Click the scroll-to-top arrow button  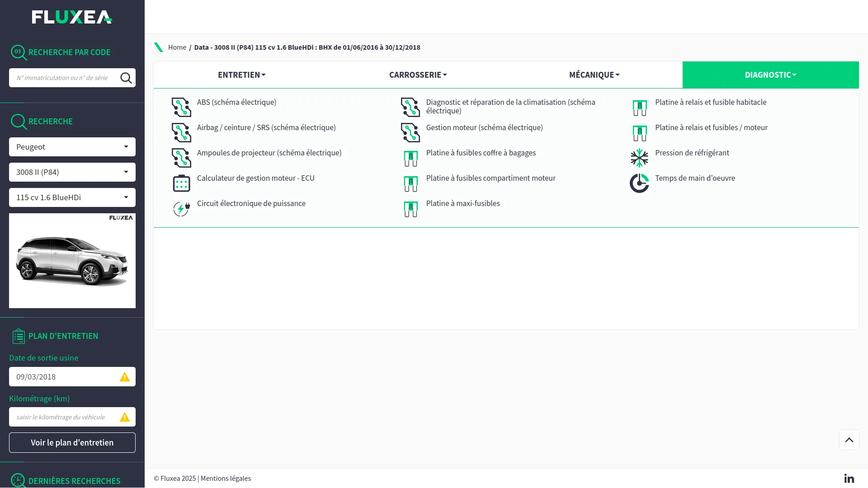(x=849, y=440)
